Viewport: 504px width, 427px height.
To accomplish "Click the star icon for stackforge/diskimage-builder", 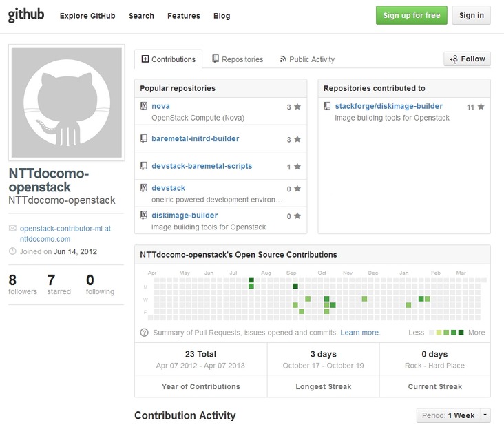I will [x=481, y=107].
